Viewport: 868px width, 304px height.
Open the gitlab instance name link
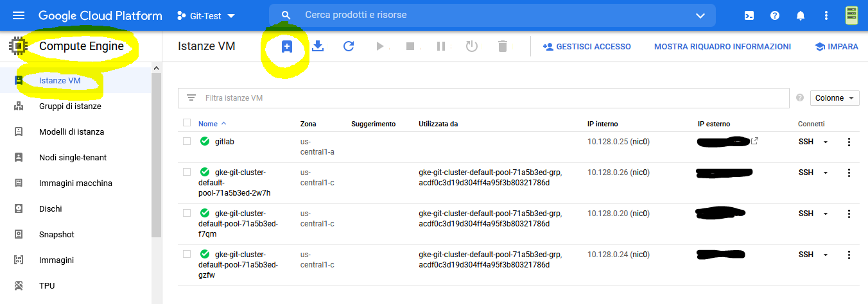click(225, 142)
